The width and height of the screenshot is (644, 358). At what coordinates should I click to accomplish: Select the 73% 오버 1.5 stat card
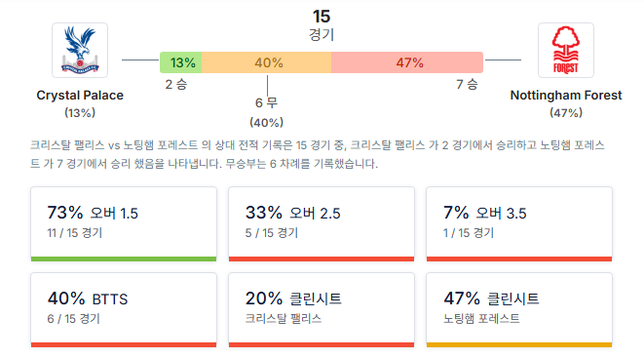pyautogui.click(x=124, y=224)
